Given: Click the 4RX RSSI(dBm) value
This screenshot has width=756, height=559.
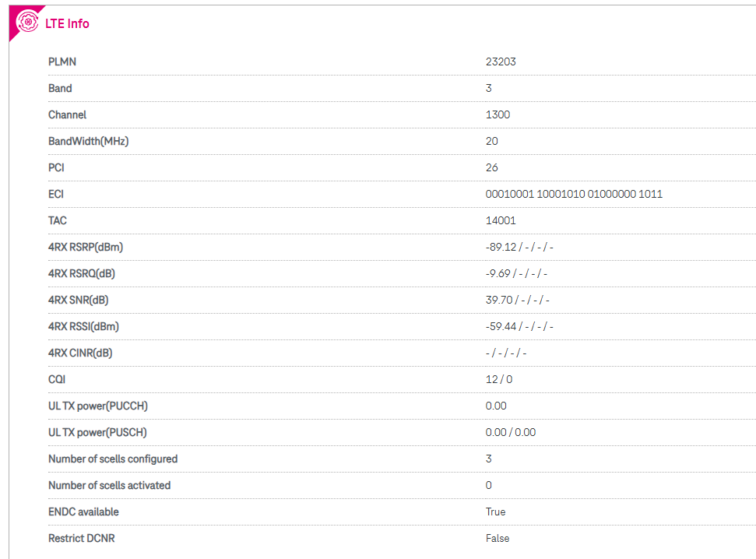Looking at the screenshot, I should 519,326.
